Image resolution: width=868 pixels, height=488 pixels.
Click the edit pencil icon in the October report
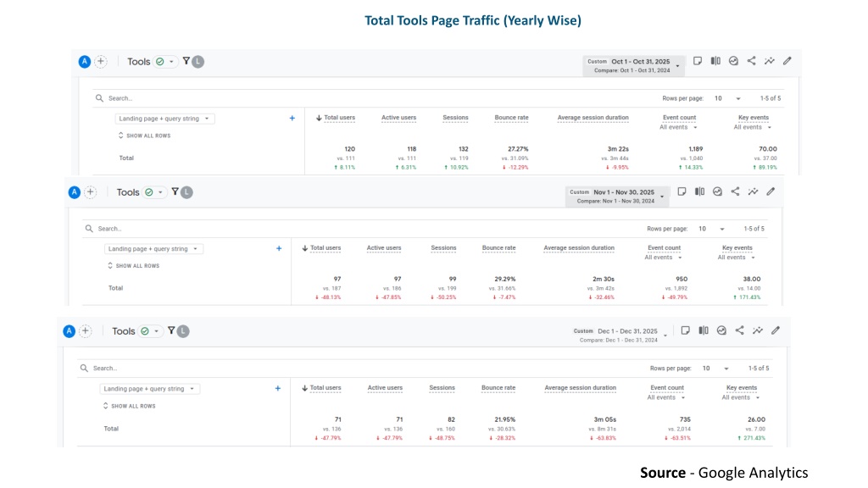(787, 61)
